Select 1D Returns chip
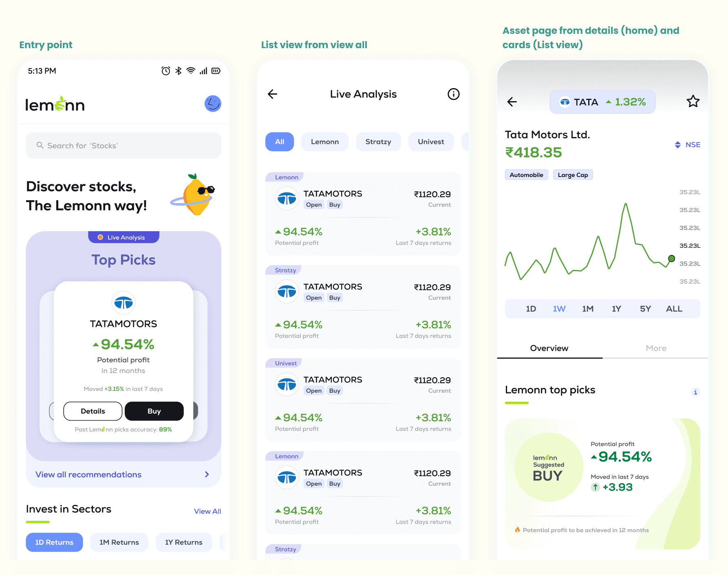728x575 pixels. coord(54,542)
